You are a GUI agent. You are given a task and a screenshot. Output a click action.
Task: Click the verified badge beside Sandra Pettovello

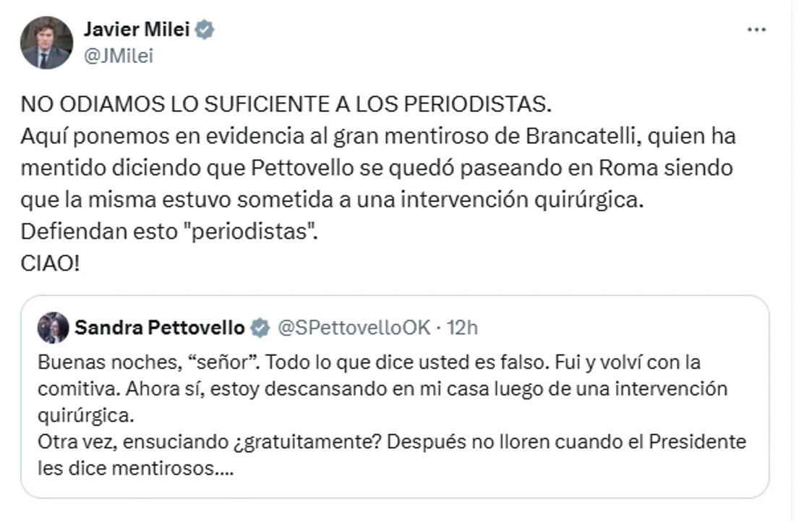[260, 328]
